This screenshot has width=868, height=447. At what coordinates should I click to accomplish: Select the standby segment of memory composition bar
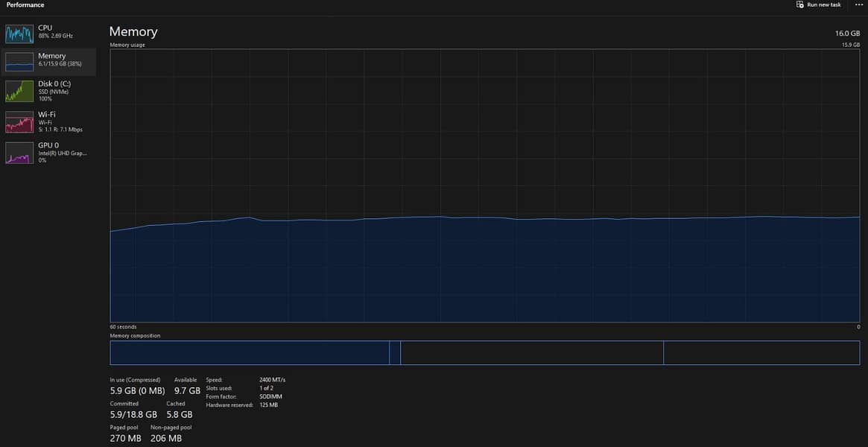531,353
